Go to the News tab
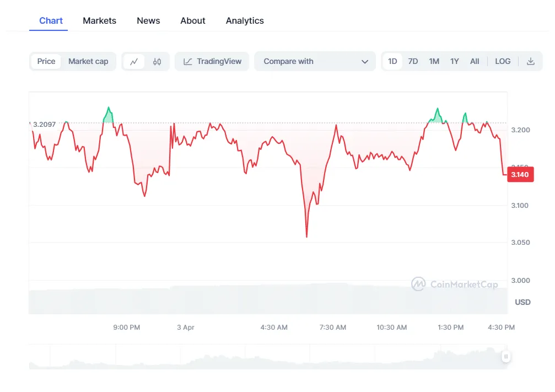Screen dimensions: 555x392 pos(148,21)
